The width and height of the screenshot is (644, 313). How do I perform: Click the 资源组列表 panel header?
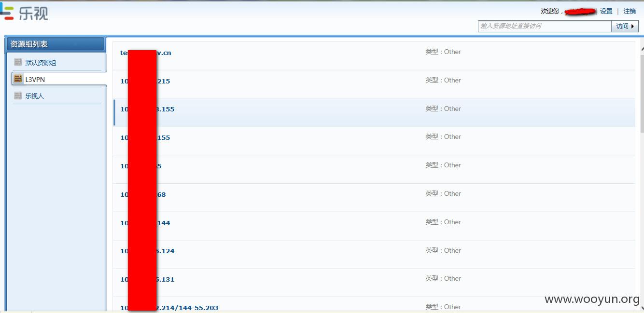[x=55, y=44]
